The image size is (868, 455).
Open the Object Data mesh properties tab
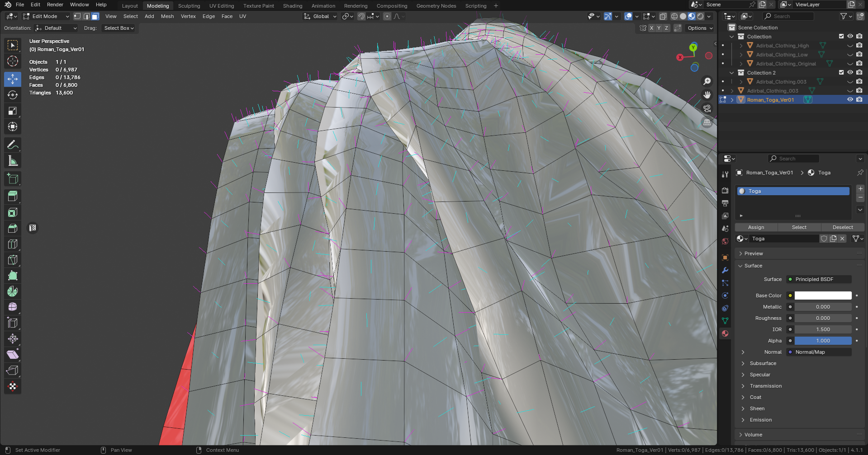coord(725,321)
